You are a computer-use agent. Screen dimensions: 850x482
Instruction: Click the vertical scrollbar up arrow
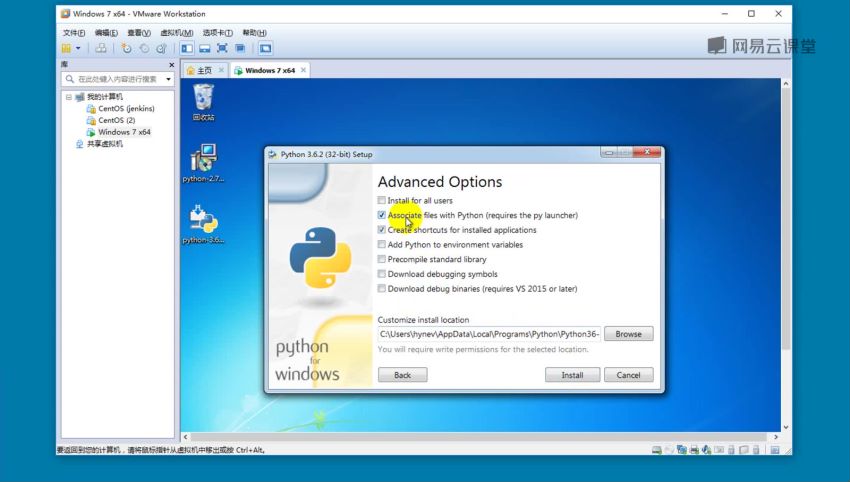(x=785, y=84)
